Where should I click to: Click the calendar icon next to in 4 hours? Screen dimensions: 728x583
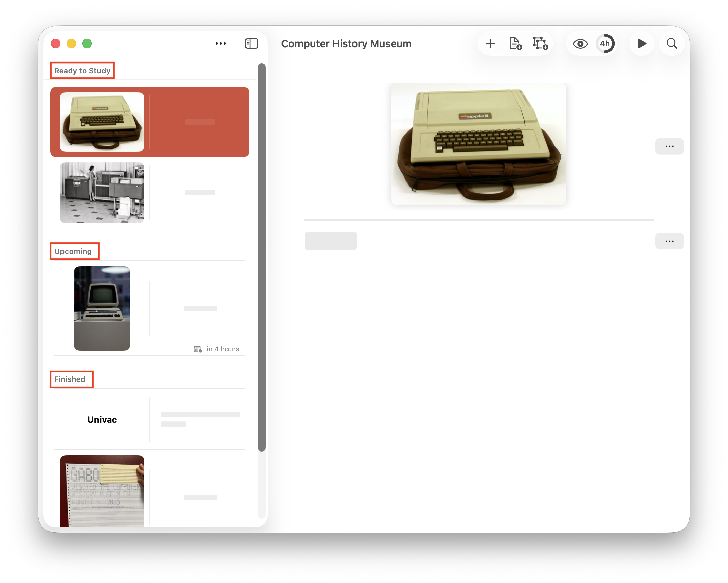coord(198,349)
